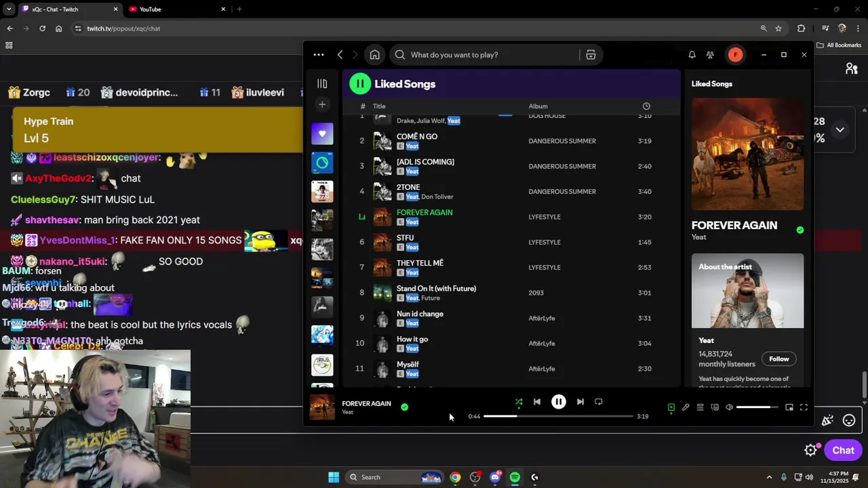Select the track THEY TELL MË
Screen dimensions: 868x488
pyautogui.click(x=420, y=263)
